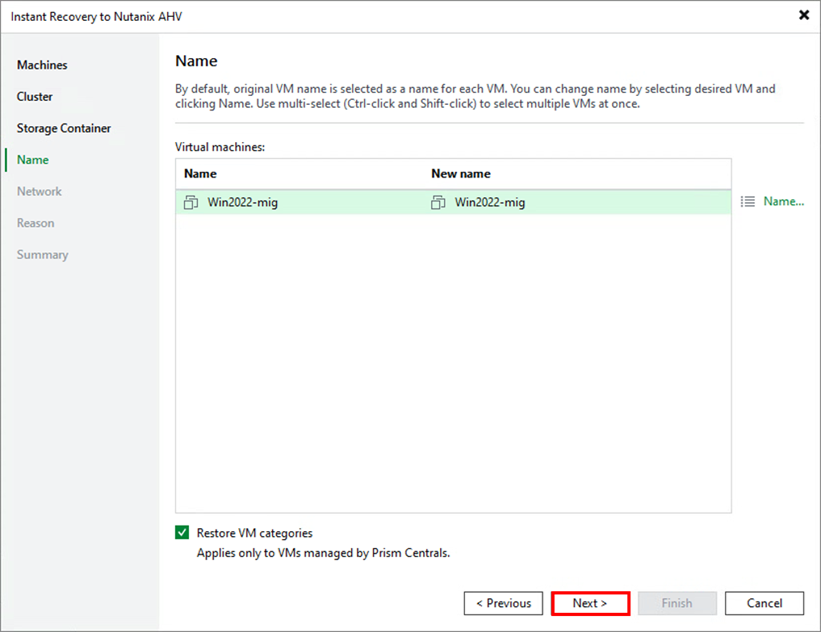Open the Summary wizard step
This screenshot has height=632, width=821.
[x=42, y=254]
